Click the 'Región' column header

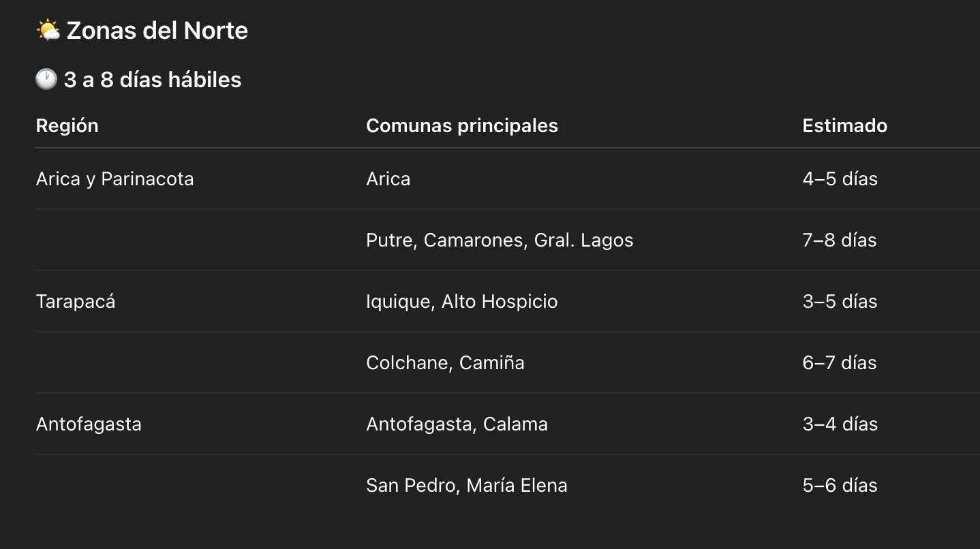67,126
